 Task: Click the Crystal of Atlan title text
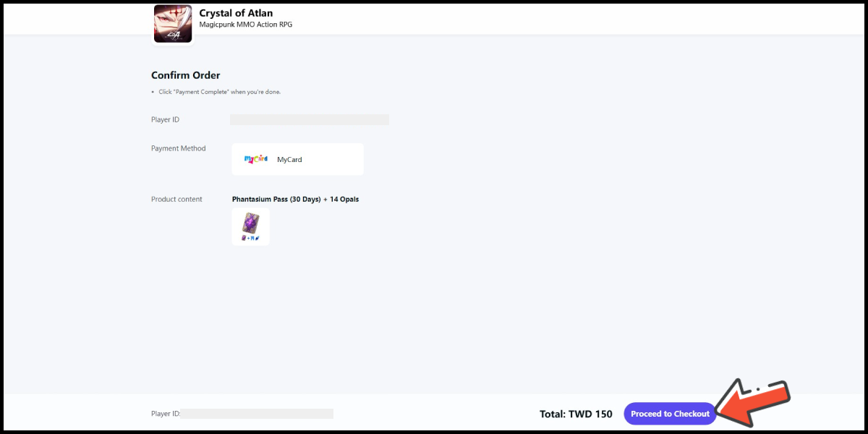[236, 13]
